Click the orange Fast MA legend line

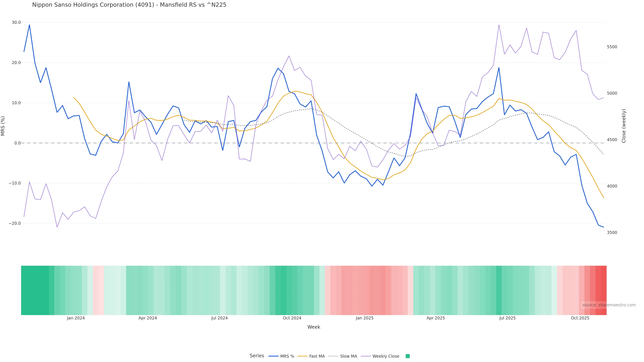tap(303, 356)
